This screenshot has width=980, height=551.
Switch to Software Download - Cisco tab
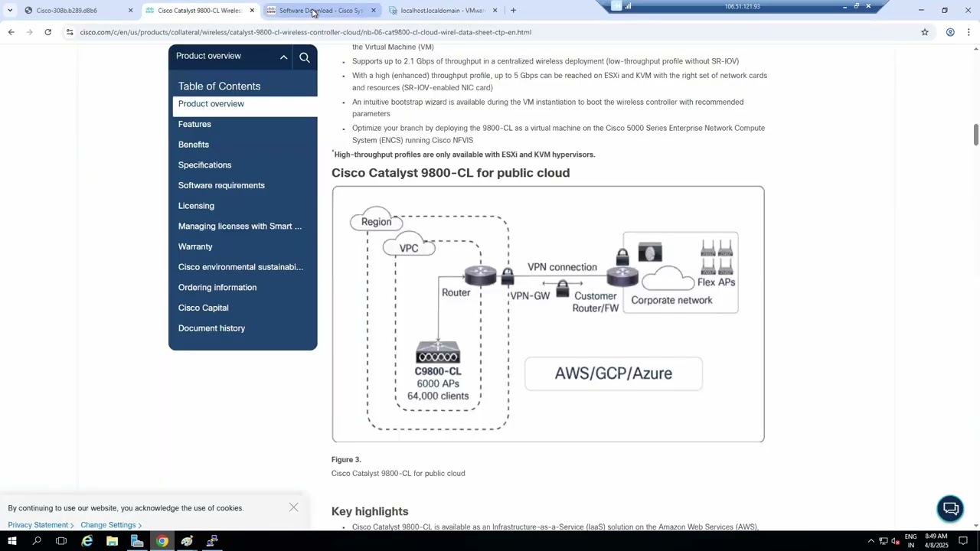tap(321, 11)
